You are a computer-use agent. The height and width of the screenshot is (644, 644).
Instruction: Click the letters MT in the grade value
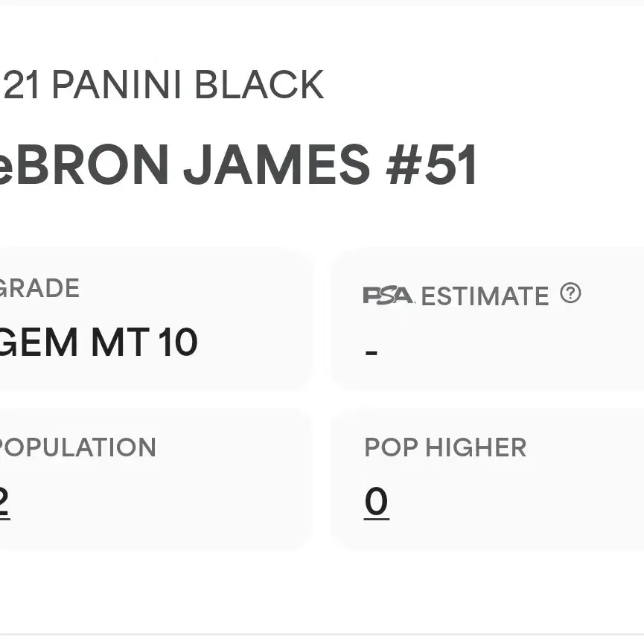click(x=120, y=342)
